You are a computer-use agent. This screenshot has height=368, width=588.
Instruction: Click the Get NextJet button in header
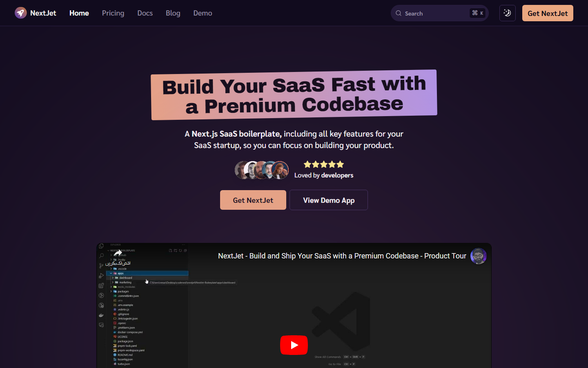point(547,13)
